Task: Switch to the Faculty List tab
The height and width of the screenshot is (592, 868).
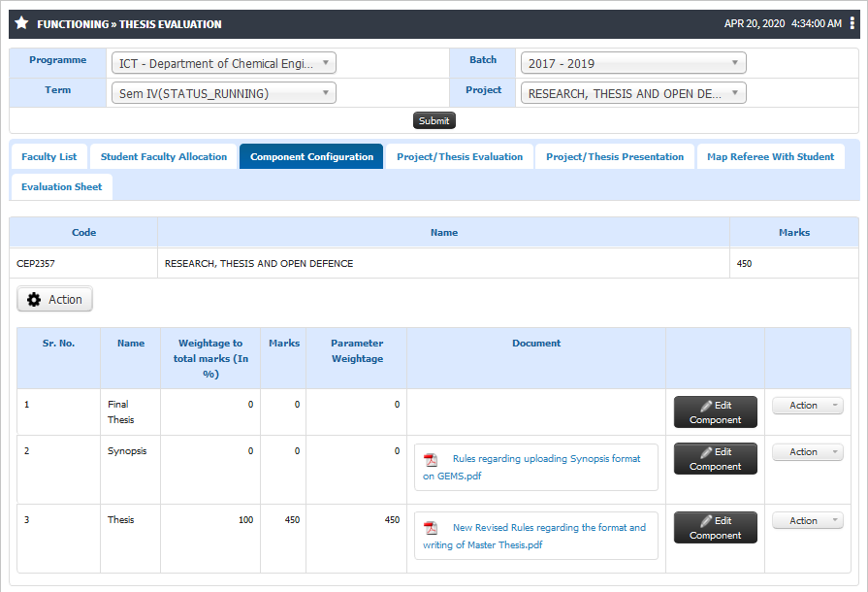Action: 48,156
